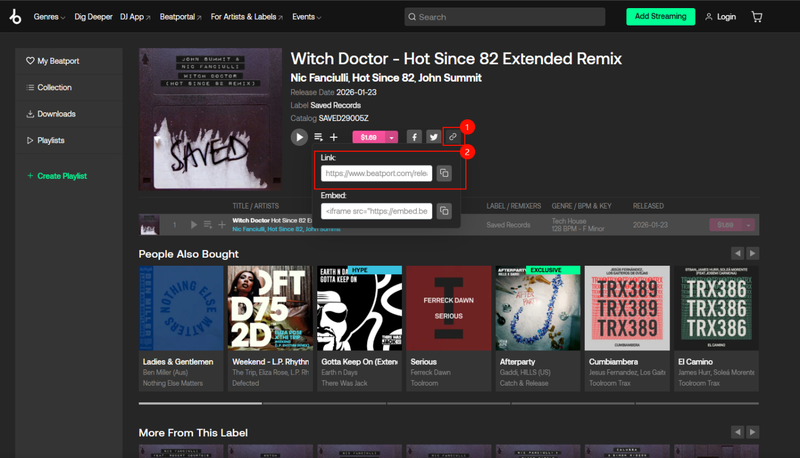The height and width of the screenshot is (458, 800).
Task: Open the Saved Records label link
Action: pyautogui.click(x=335, y=106)
